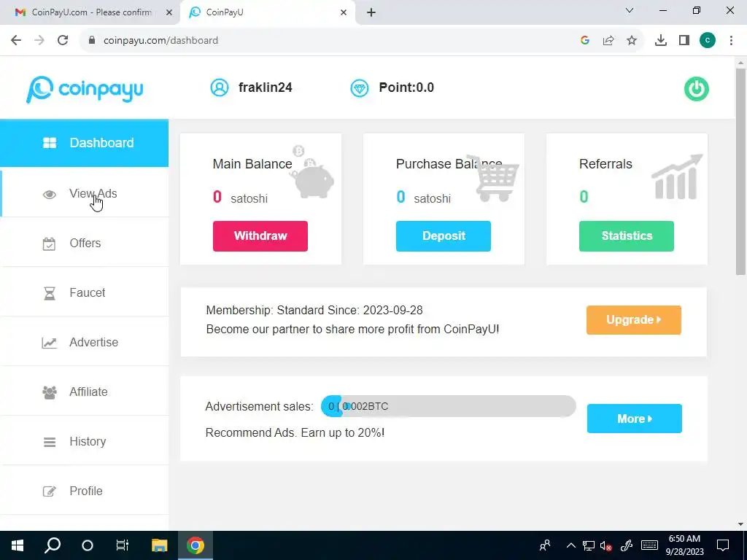
Task: Click the user profile avatar icon beside fraklin24
Action: pyautogui.click(x=219, y=87)
